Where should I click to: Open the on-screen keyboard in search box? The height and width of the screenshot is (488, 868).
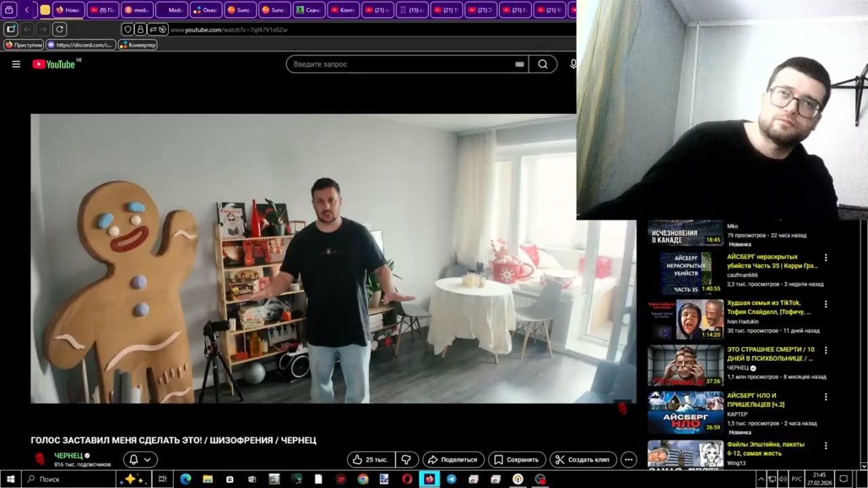click(519, 64)
